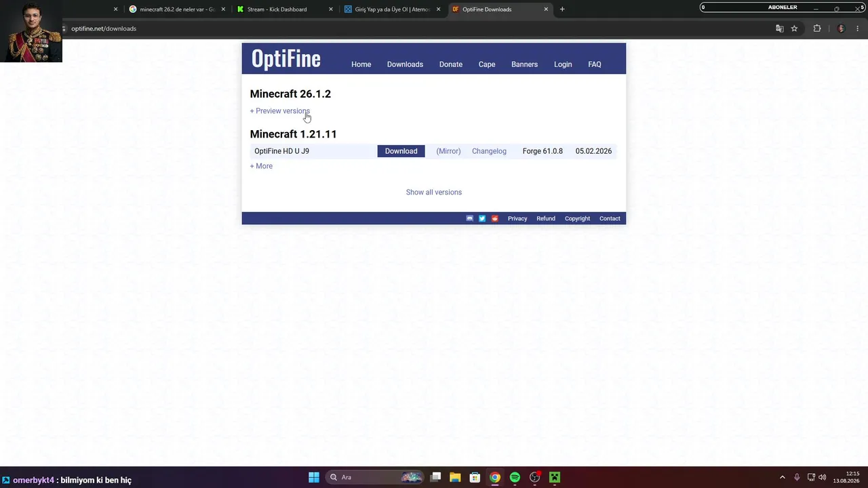Open the Chrome three-dot menu
Image resolution: width=868 pixels, height=488 pixels.
pyautogui.click(x=858, y=28)
